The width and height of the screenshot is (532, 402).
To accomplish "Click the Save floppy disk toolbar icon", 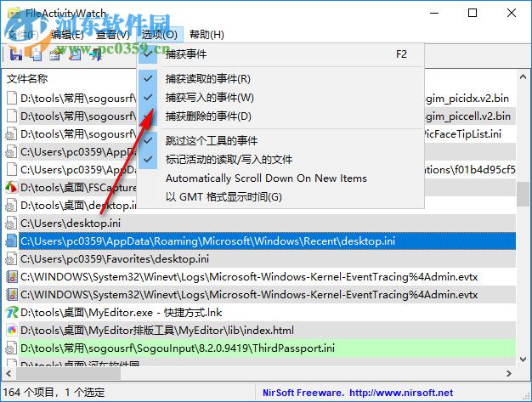I will click(16, 54).
